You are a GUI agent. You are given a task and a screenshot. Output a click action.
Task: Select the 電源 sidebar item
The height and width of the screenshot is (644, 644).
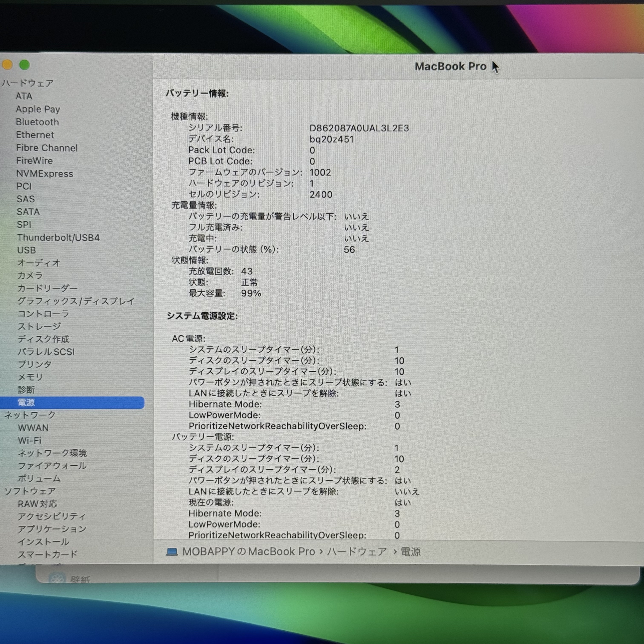pos(26,402)
